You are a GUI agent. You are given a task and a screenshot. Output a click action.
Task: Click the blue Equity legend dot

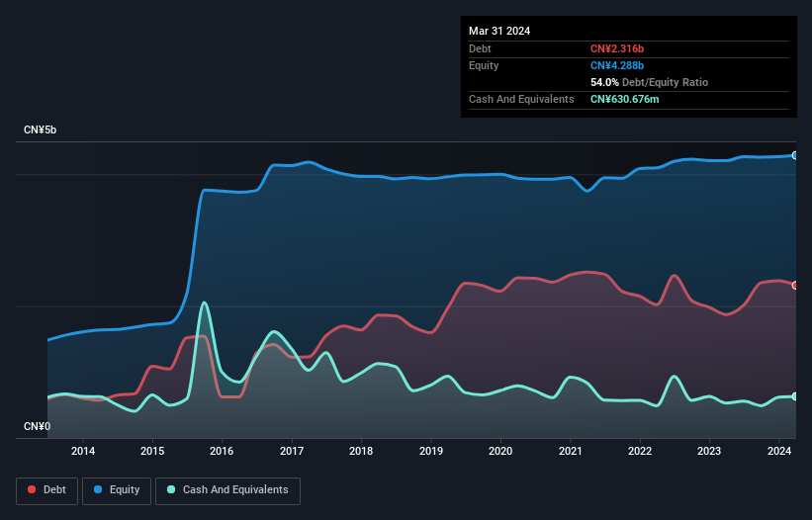[98, 489]
